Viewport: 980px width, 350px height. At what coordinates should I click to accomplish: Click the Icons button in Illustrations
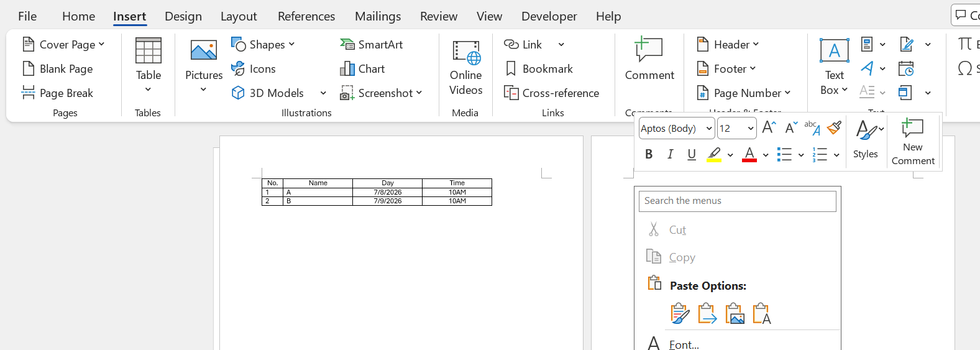(x=254, y=68)
